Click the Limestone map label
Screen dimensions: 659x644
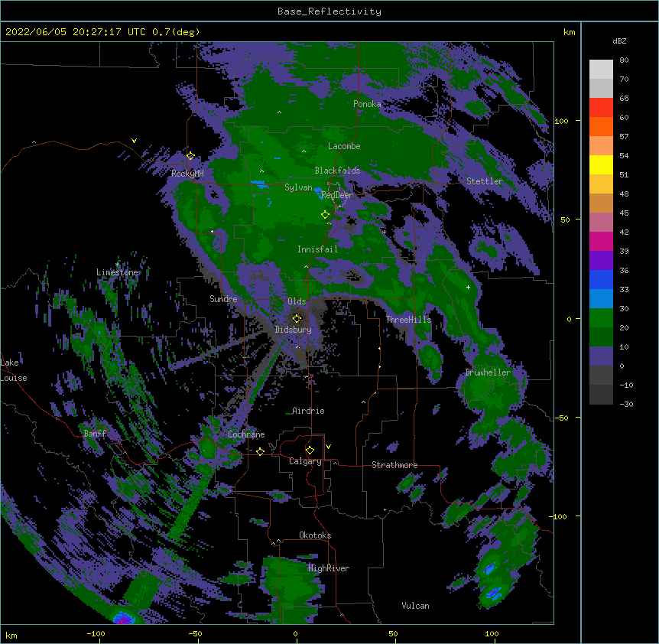point(117,272)
